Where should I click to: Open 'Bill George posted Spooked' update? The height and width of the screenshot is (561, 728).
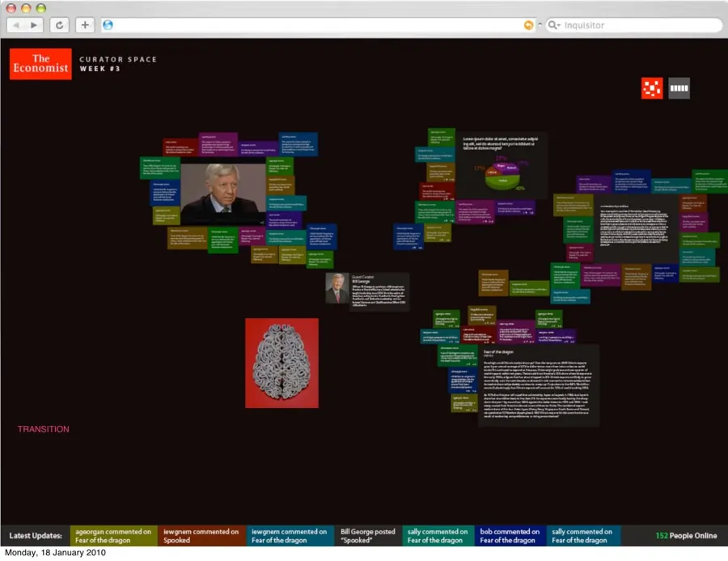pos(368,535)
